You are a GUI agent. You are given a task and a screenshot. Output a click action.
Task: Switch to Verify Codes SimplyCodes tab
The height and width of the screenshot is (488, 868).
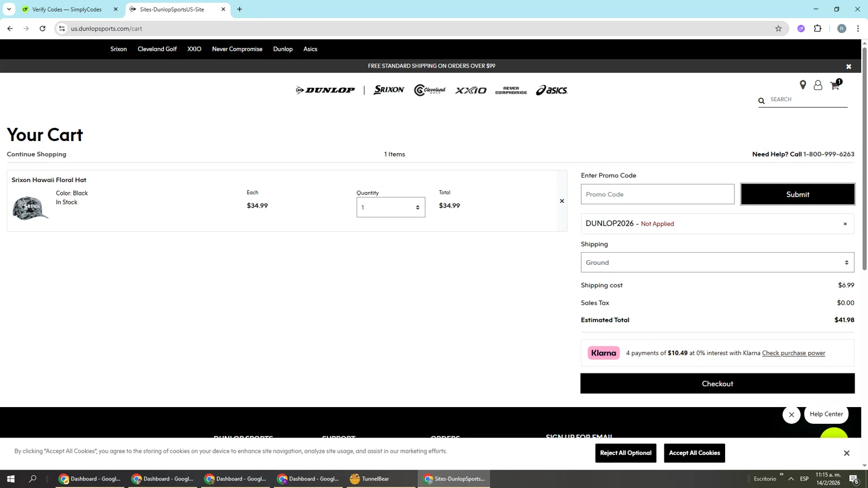(x=67, y=9)
